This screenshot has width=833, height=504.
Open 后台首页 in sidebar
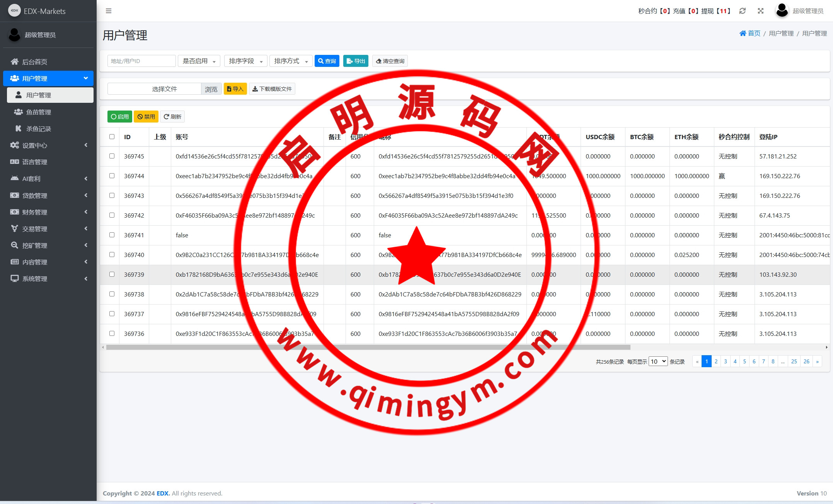coord(35,62)
